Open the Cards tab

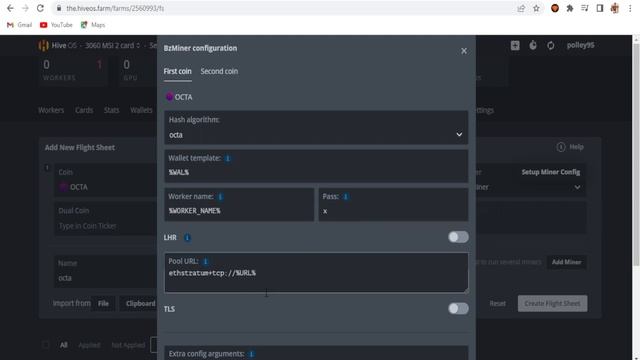(84, 110)
